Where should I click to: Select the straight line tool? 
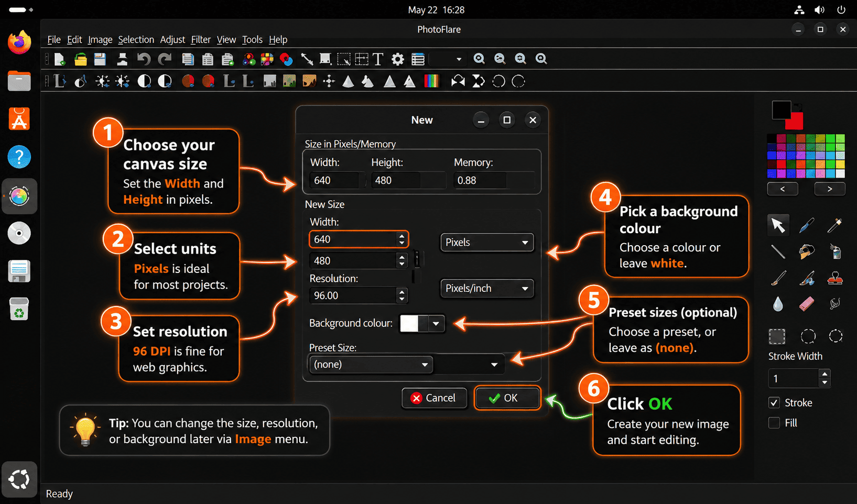point(778,251)
